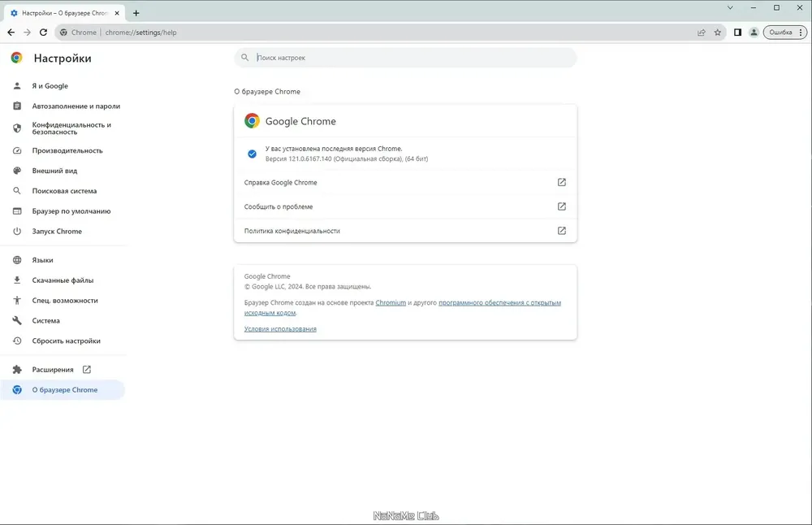Click the share page icon in address bar

pyautogui.click(x=702, y=33)
